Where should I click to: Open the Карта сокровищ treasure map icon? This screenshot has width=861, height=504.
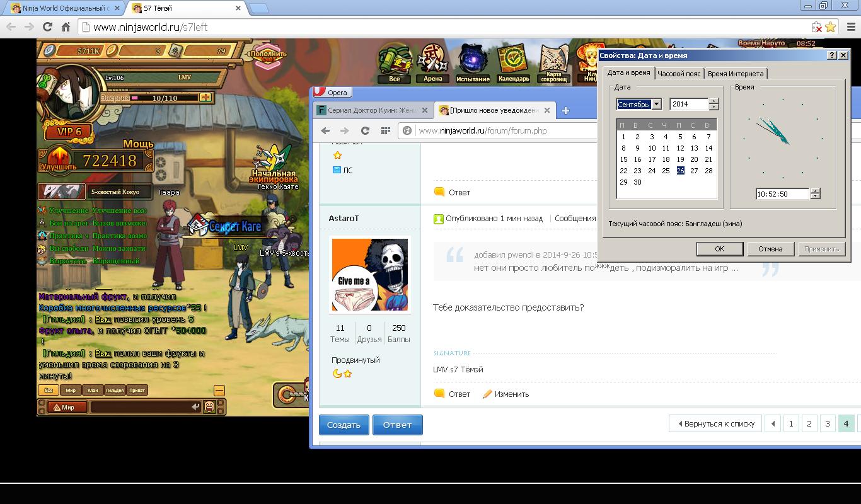[554, 62]
